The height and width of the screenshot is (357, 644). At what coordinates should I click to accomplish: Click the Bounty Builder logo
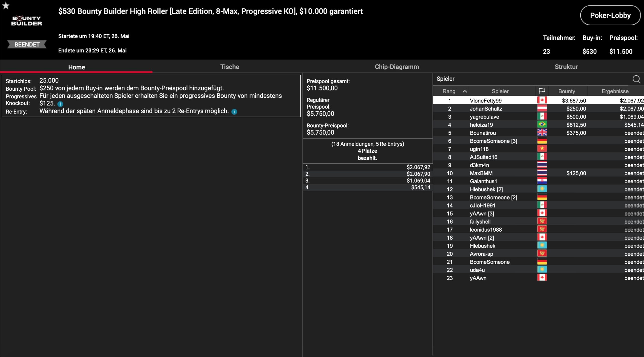click(x=27, y=21)
